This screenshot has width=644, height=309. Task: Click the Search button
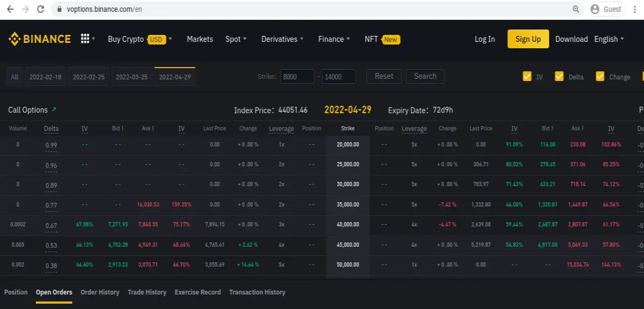[426, 76]
